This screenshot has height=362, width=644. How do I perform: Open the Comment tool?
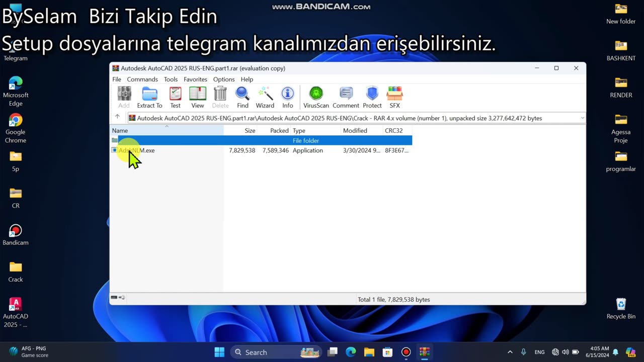click(346, 98)
